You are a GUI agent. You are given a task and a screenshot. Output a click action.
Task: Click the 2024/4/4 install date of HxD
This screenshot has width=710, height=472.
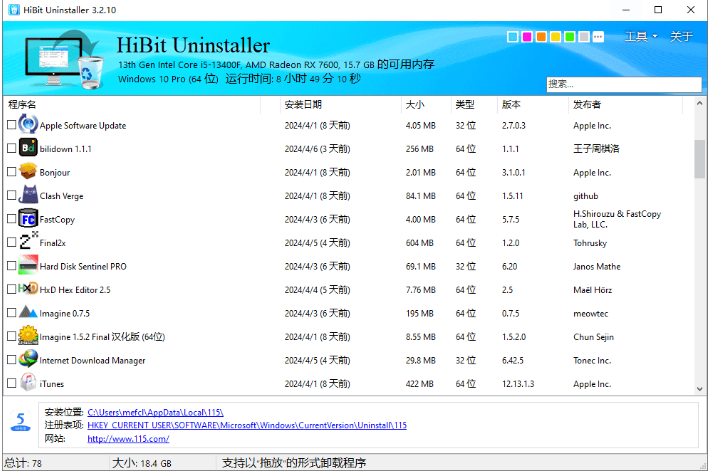317,290
